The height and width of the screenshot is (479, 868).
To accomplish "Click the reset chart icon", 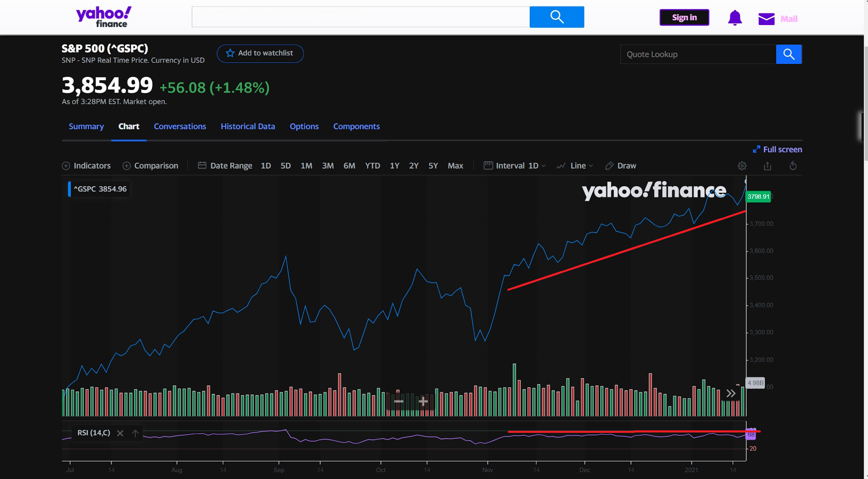I will coord(793,166).
